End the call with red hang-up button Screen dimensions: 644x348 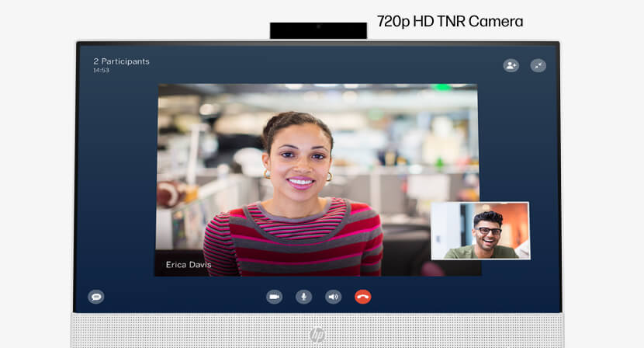[x=362, y=297]
